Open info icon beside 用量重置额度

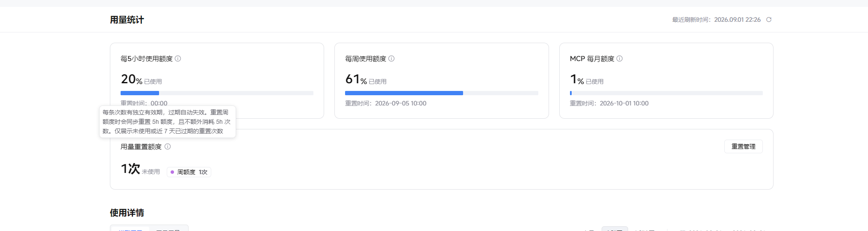tap(168, 146)
